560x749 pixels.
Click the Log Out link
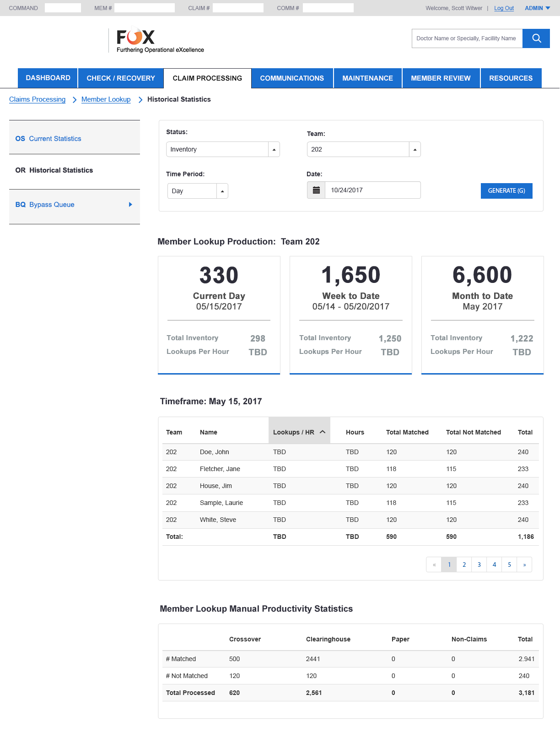pos(504,8)
